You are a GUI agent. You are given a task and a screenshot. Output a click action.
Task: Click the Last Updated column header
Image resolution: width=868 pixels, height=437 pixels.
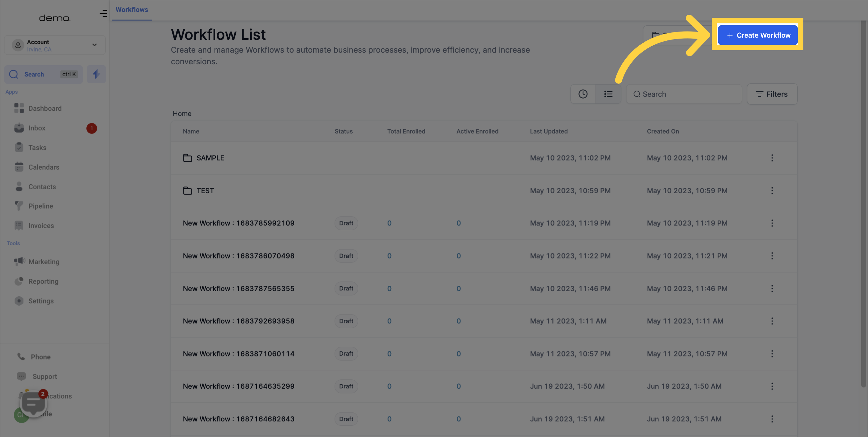tap(549, 131)
